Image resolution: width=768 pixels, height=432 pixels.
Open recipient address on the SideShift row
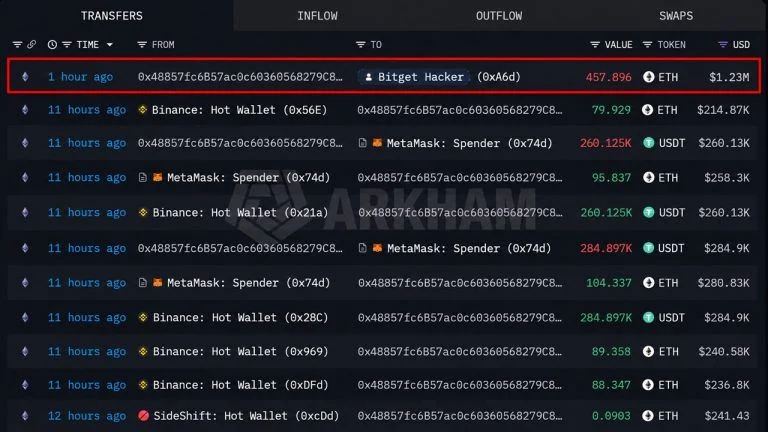(x=460, y=416)
